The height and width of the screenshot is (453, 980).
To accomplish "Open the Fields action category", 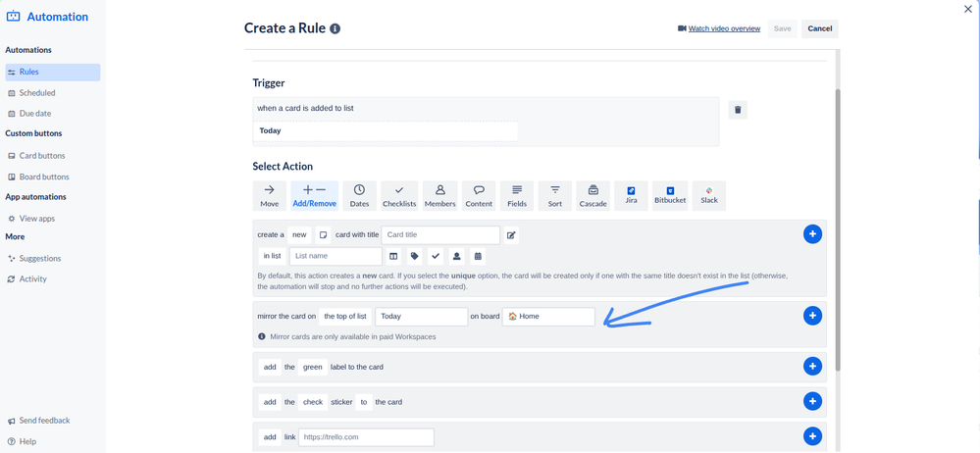I will point(517,196).
